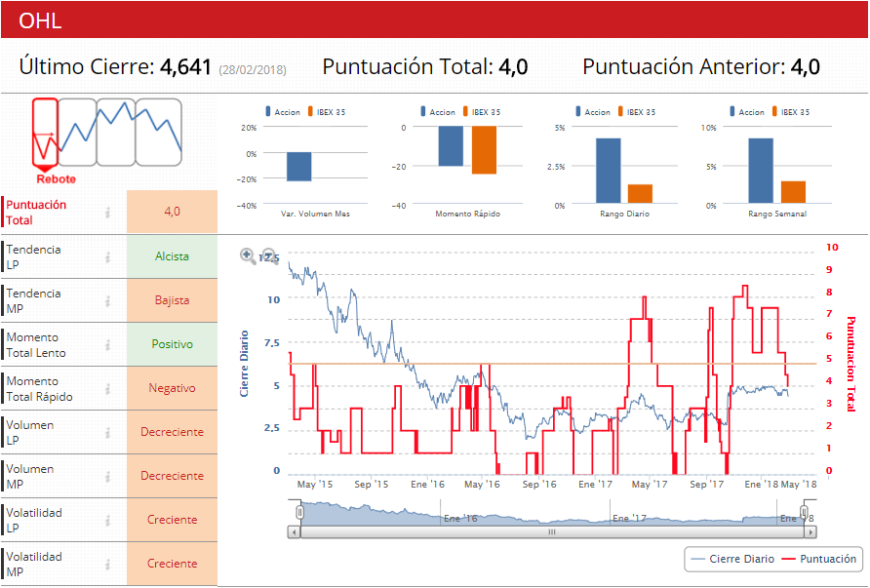The image size is (870, 588).
Task: Click the Volatilidad MP row label
Action: (34, 564)
